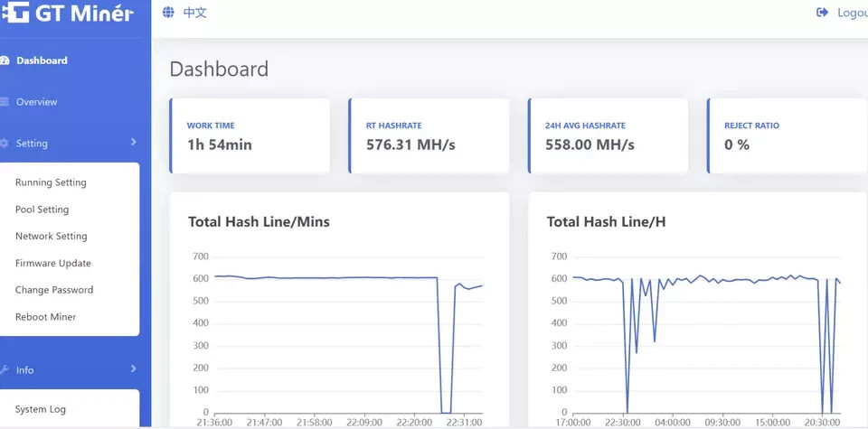The height and width of the screenshot is (429, 868).
Task: Open the Overview page
Action: click(36, 102)
